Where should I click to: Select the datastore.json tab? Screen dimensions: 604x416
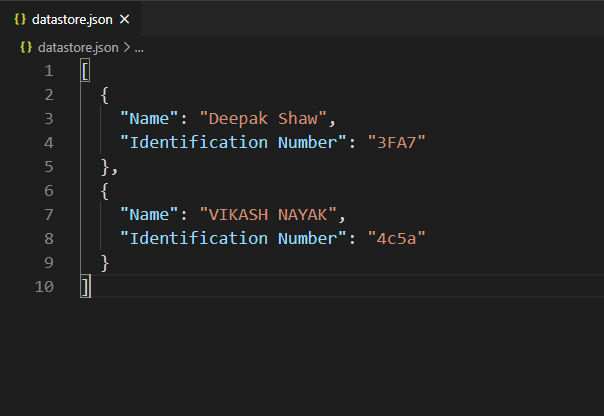click(x=70, y=20)
